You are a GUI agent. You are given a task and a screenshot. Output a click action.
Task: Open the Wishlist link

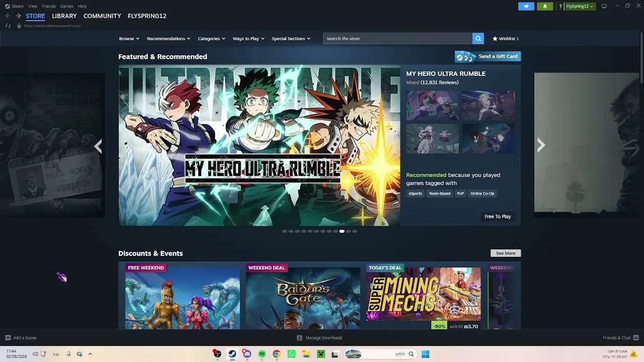coord(506,39)
